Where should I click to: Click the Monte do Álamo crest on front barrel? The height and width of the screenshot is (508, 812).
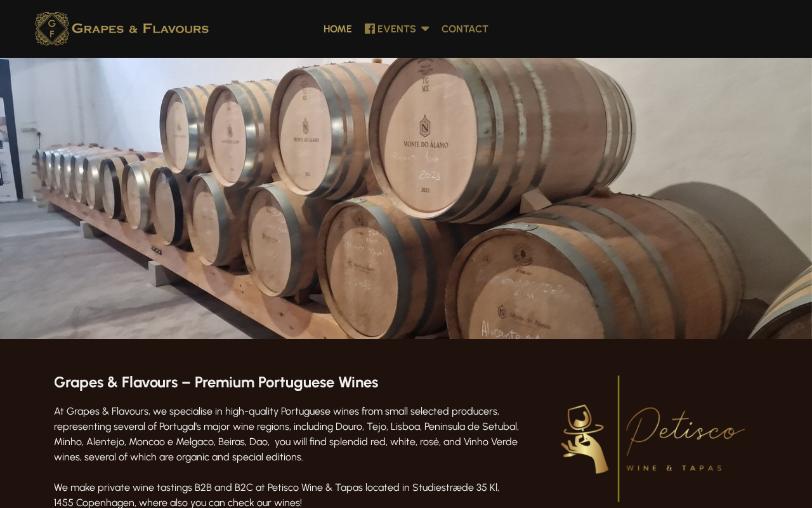424,125
